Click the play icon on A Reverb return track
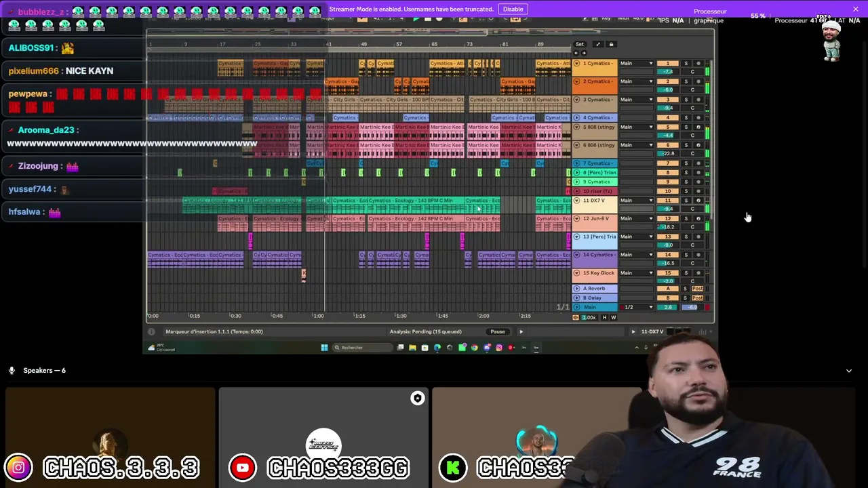This screenshot has width=868, height=488. tap(576, 289)
